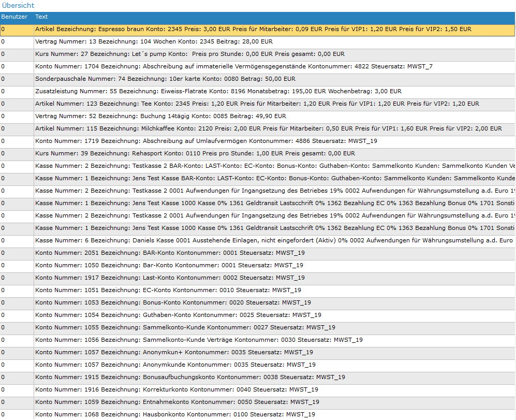
Task: Select the Kurs Nummer 27 Let´s pump row
Action: tap(257, 54)
